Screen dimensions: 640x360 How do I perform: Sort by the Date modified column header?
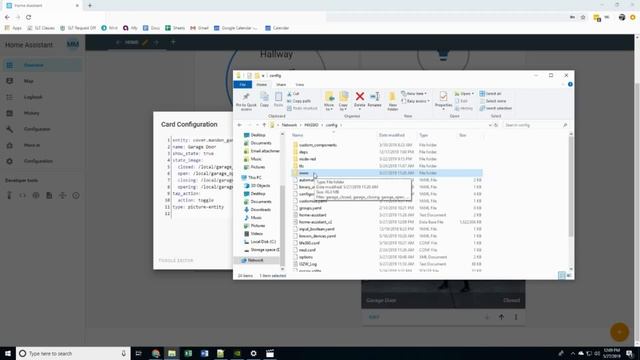point(391,135)
